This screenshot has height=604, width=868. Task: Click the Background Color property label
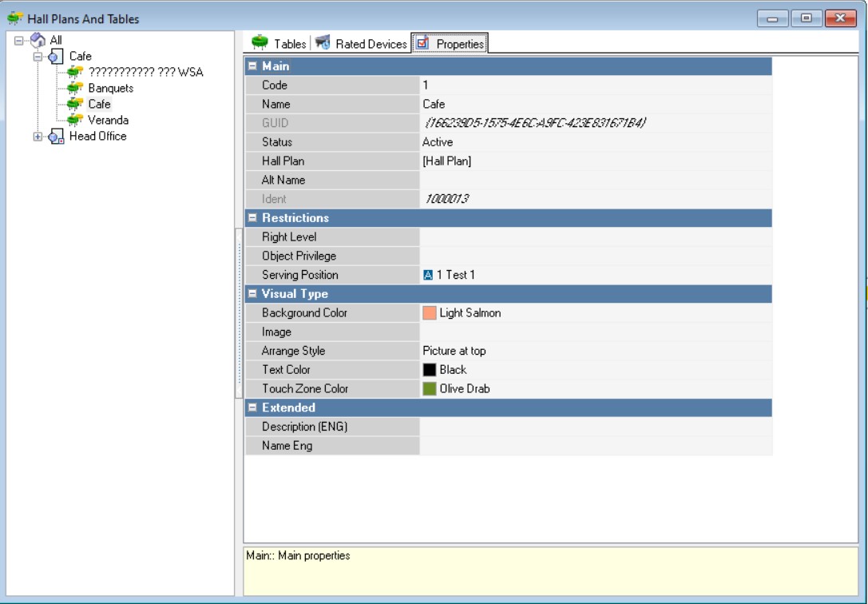[304, 313]
